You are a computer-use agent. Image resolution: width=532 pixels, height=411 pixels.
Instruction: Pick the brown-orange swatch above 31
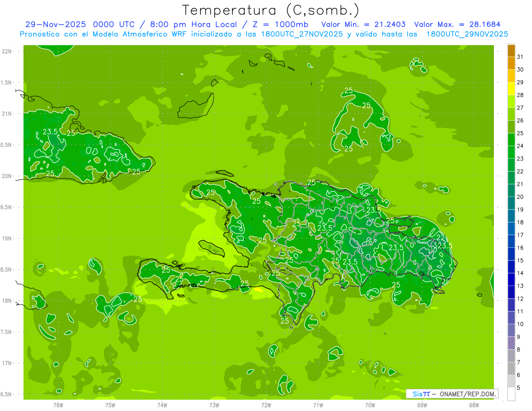(x=511, y=51)
